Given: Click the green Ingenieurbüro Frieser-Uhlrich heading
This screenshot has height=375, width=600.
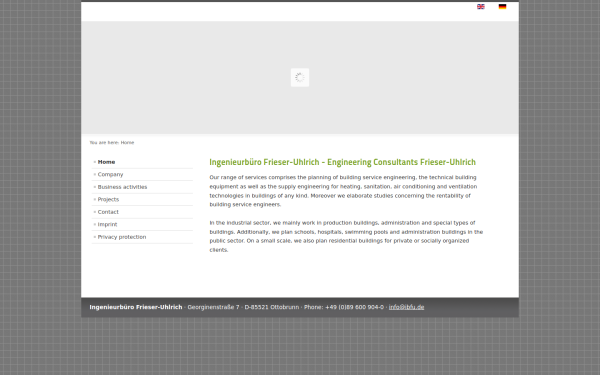Looking at the screenshot, I should [x=342, y=162].
